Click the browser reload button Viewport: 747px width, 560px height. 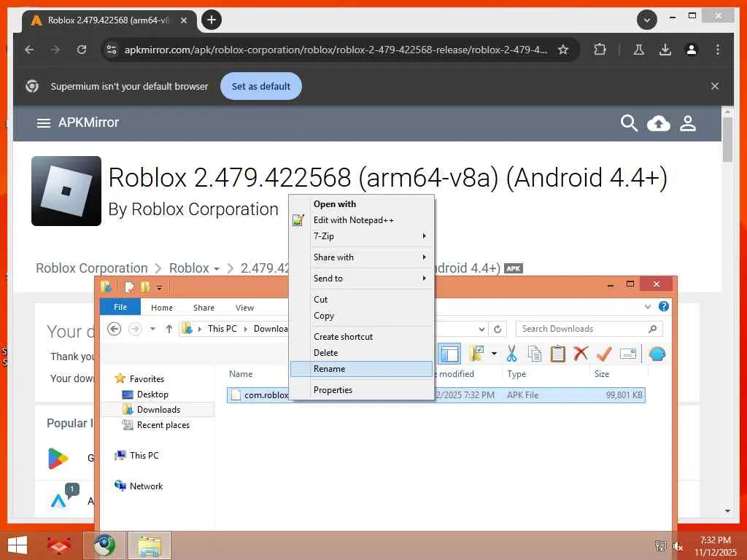click(x=82, y=50)
